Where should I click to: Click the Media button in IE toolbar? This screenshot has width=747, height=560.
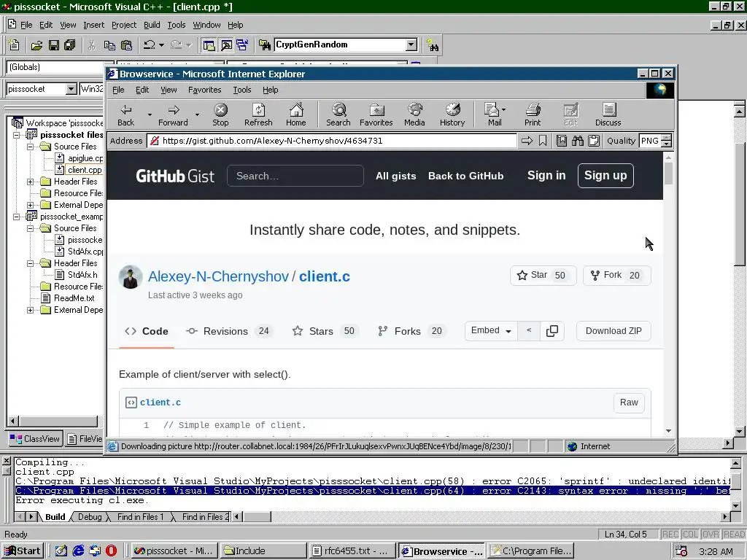pos(414,114)
